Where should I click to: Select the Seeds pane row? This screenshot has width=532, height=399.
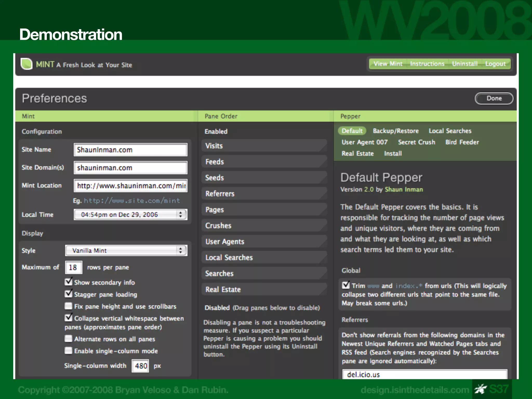pos(264,178)
